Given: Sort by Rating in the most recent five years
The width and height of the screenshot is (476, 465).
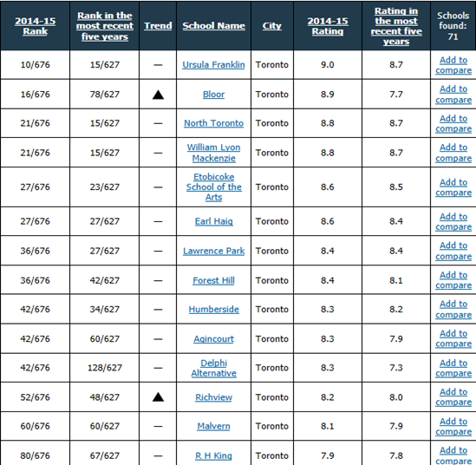Looking at the screenshot, I should [x=396, y=26].
